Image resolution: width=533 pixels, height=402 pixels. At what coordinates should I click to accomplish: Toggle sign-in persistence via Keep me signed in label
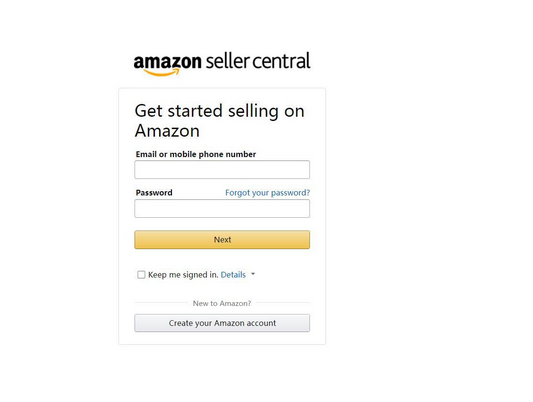(x=183, y=275)
